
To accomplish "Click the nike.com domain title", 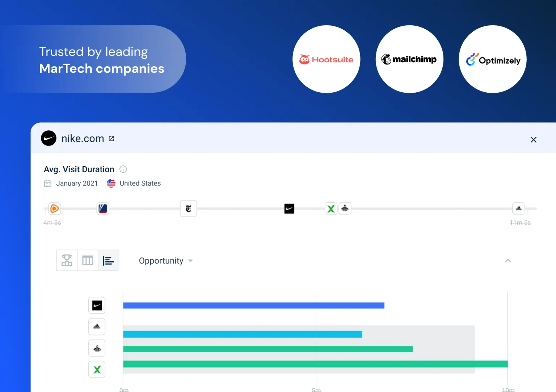I will click(83, 139).
